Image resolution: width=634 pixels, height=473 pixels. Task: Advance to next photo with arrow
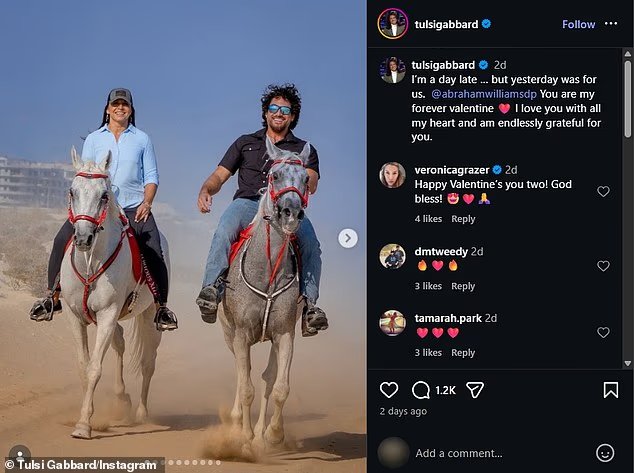click(348, 238)
